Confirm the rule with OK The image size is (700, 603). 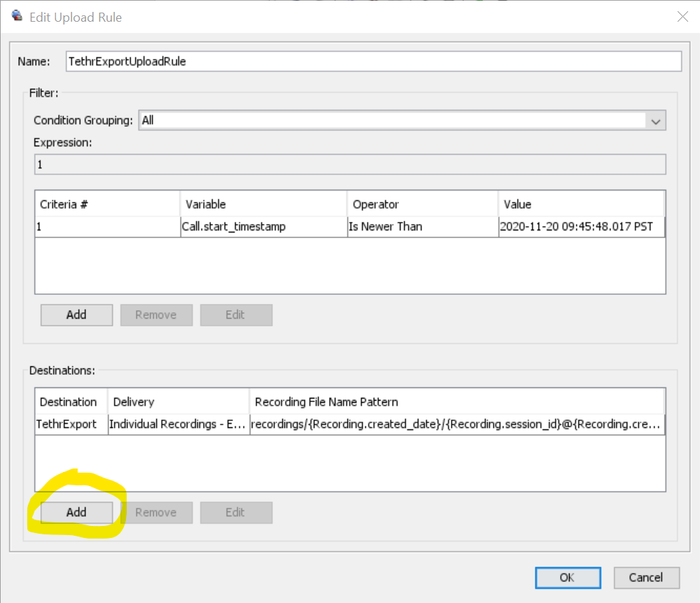click(x=567, y=578)
